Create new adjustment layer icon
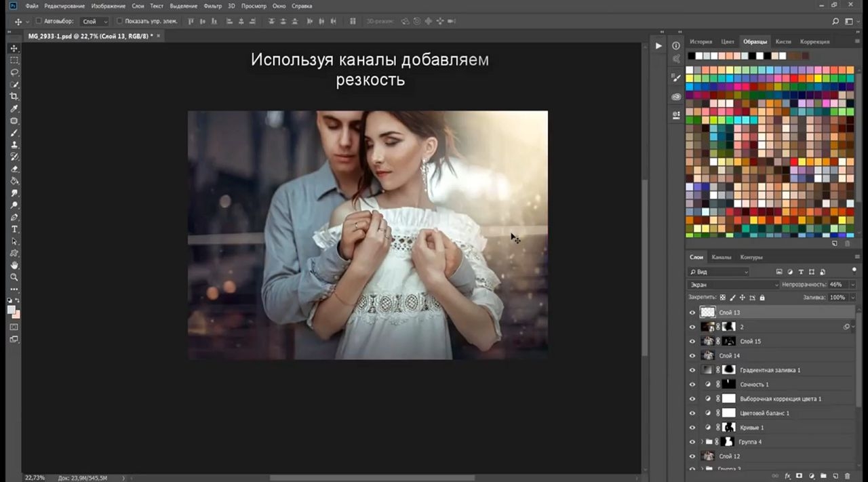 (812, 477)
